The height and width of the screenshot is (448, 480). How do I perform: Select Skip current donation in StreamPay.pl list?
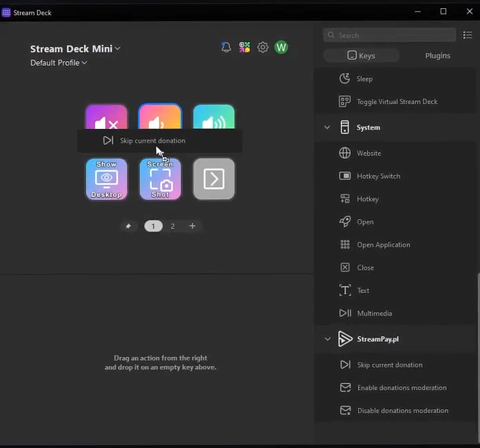point(395,365)
